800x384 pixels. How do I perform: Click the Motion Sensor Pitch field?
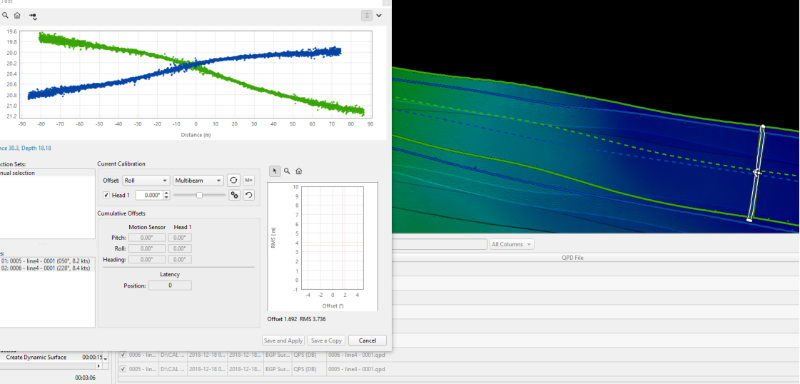(147, 238)
